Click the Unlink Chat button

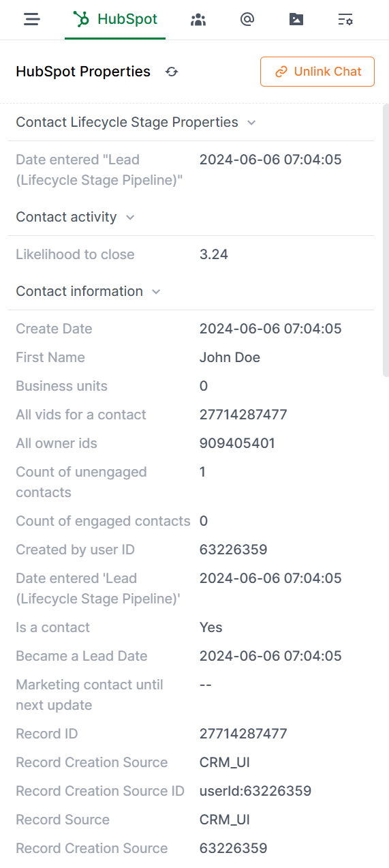click(x=317, y=72)
